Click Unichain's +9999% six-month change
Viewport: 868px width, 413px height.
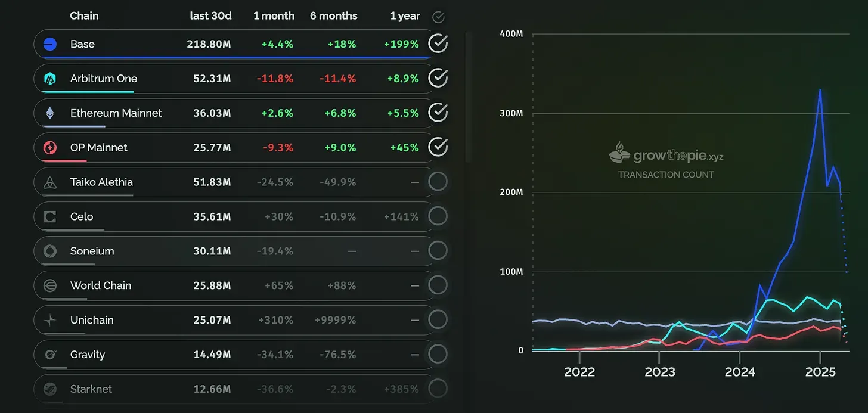(335, 320)
